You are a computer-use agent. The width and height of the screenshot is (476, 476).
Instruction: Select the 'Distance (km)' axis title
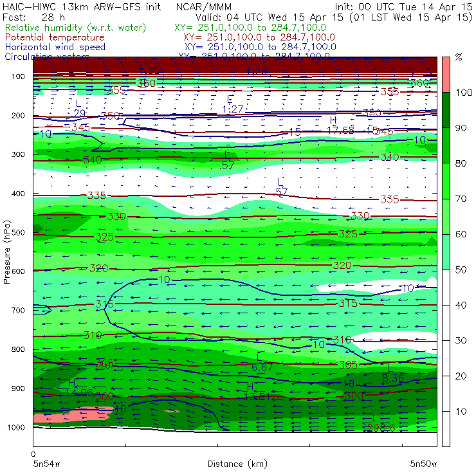coord(237,464)
